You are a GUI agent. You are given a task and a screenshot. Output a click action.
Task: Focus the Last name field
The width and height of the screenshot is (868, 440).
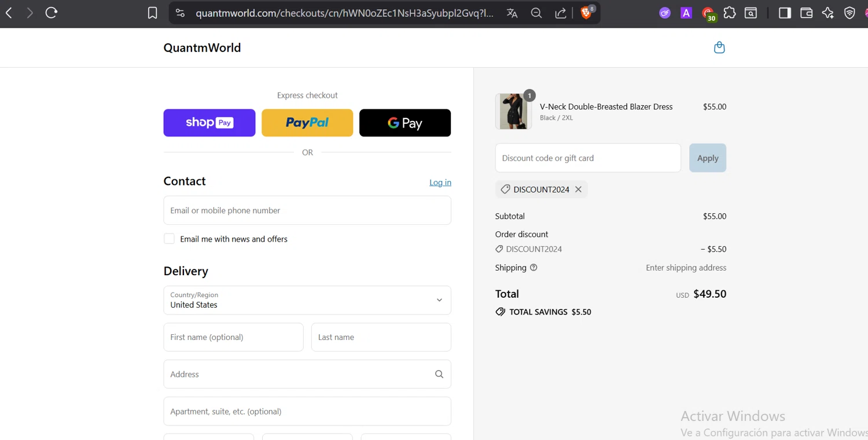pyautogui.click(x=381, y=337)
